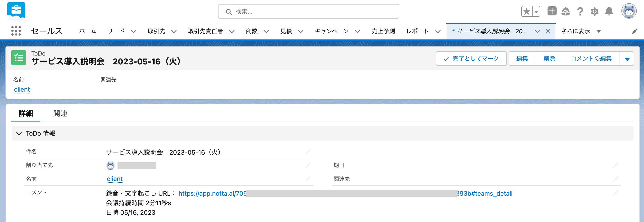Viewport: 644px width, 222px height.
Task: Edit the コメント field pencil icon
Action: point(616,193)
